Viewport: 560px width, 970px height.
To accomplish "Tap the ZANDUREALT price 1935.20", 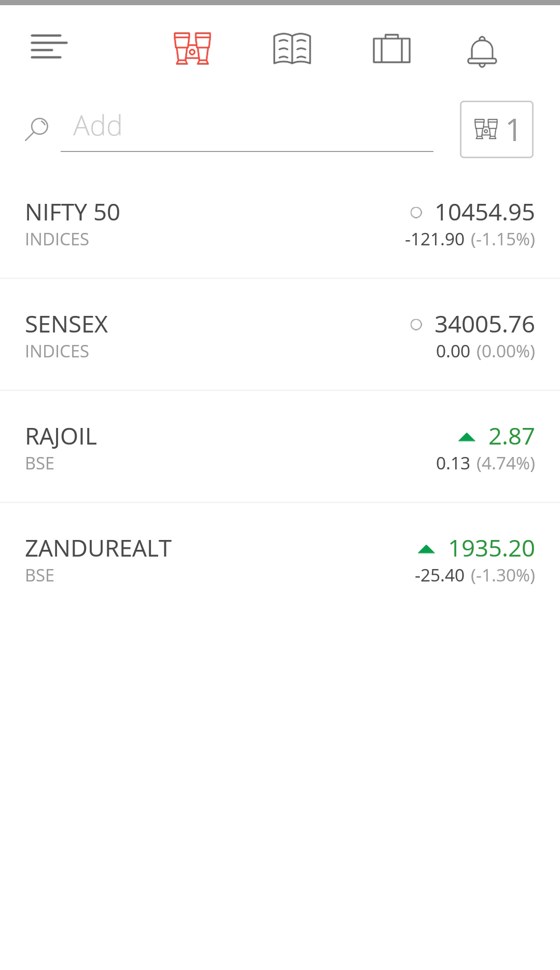I will coord(491,548).
